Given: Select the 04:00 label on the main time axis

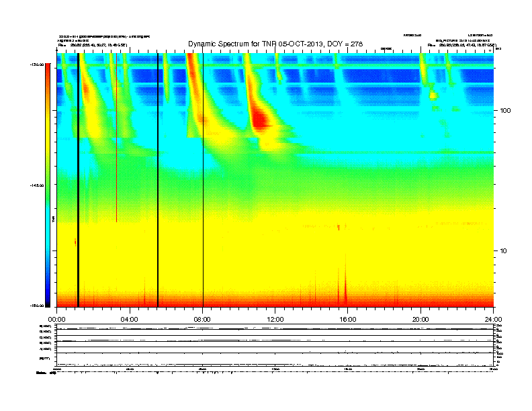Looking at the screenshot, I should [x=130, y=320].
